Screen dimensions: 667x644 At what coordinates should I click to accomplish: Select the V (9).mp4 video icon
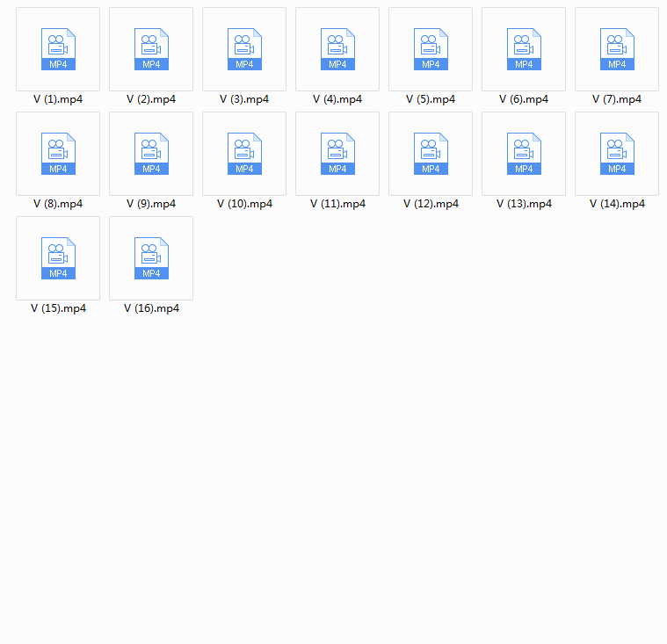click(151, 154)
